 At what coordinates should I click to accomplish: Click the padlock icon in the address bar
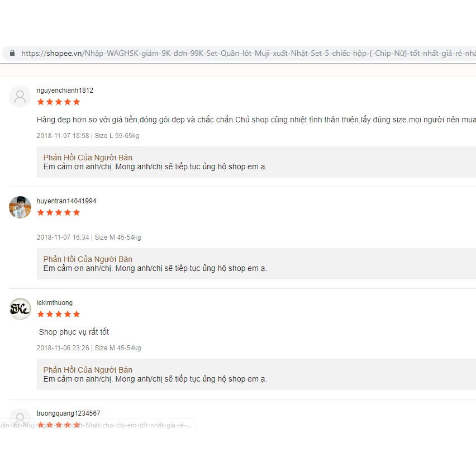tap(12, 54)
